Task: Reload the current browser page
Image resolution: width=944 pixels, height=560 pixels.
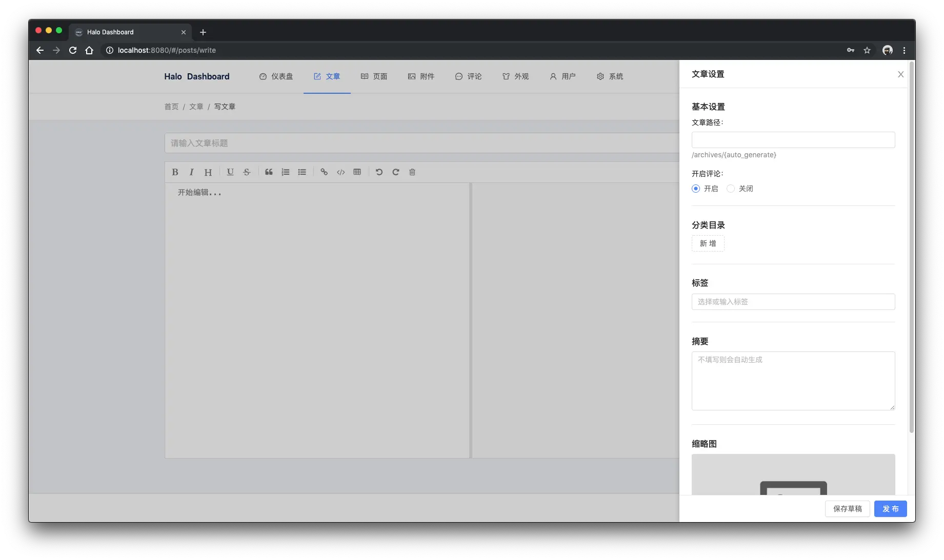Action: click(73, 50)
